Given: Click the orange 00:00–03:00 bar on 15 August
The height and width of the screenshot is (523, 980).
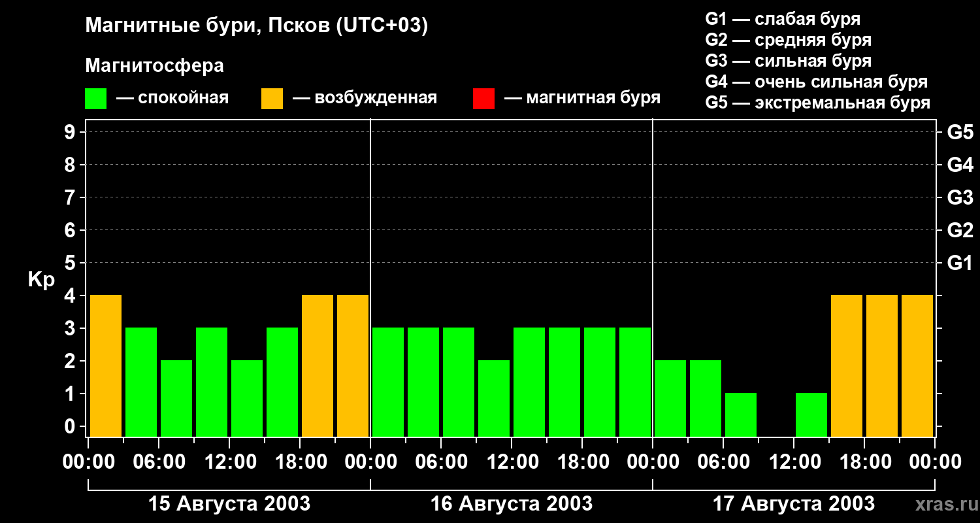Looking at the screenshot, I should pyautogui.click(x=106, y=365).
